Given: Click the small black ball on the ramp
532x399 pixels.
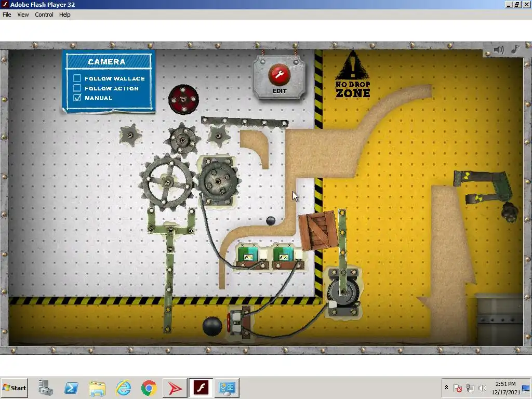Looking at the screenshot, I should [x=271, y=221].
